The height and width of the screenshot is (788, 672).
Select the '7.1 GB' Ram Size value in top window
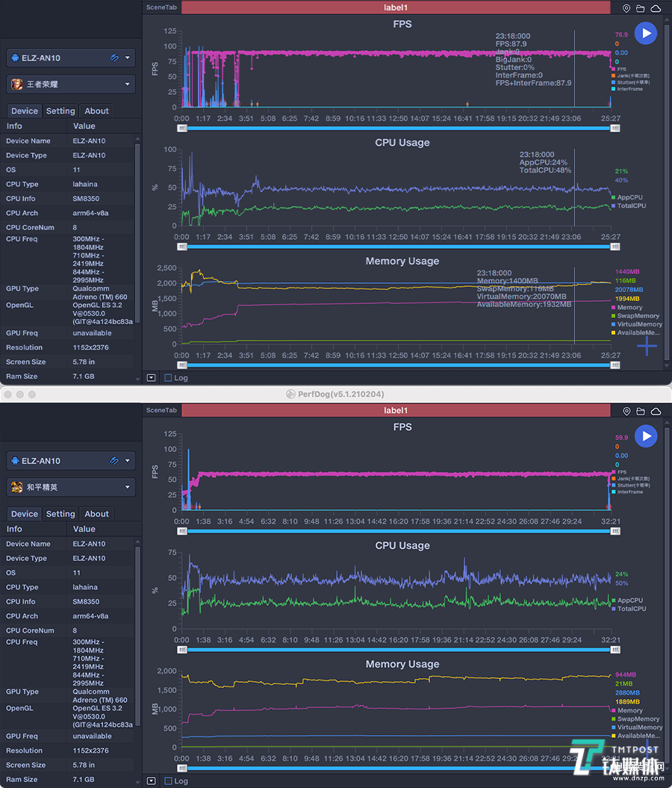pyautogui.click(x=84, y=376)
